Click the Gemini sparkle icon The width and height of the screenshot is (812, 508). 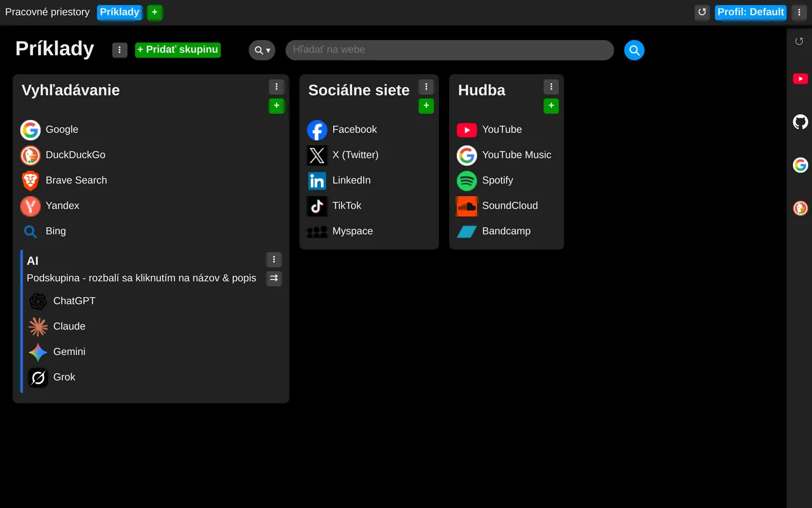pos(38,352)
